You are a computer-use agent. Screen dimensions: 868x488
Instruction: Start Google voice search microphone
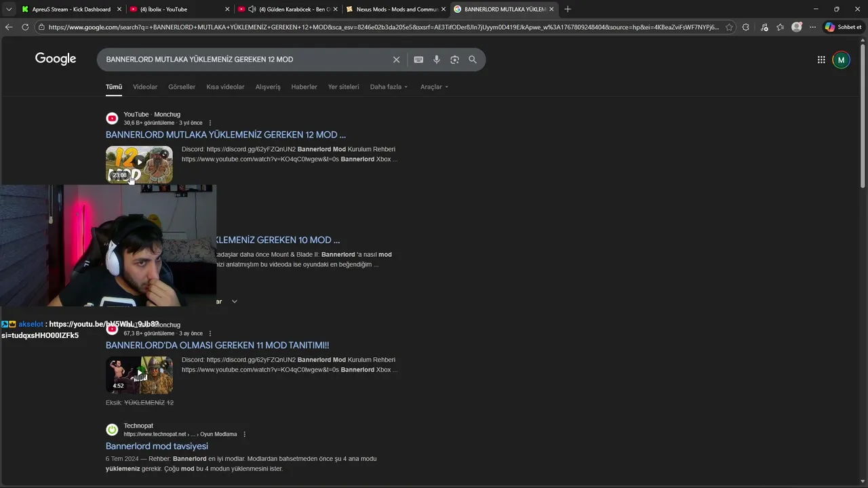437,60
